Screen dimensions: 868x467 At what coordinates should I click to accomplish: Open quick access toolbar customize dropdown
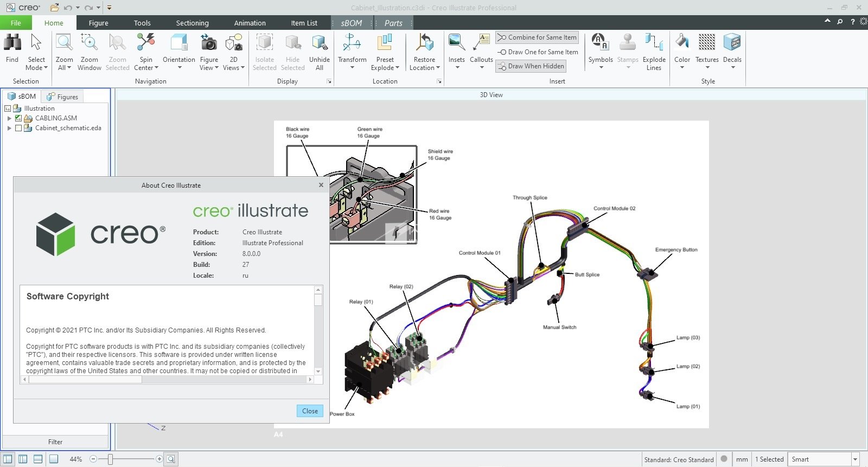109,8
